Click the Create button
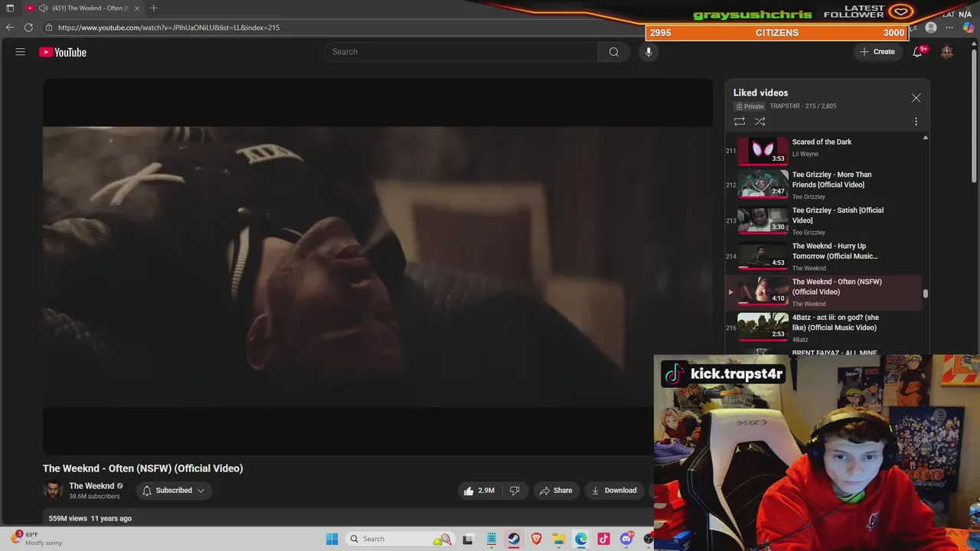The height and width of the screenshot is (551, 980). (877, 52)
